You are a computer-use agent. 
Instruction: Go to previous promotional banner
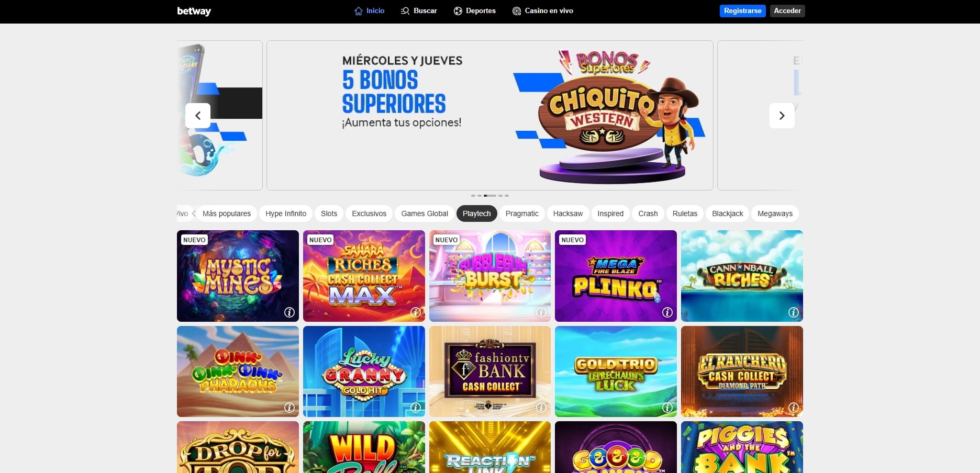(198, 116)
